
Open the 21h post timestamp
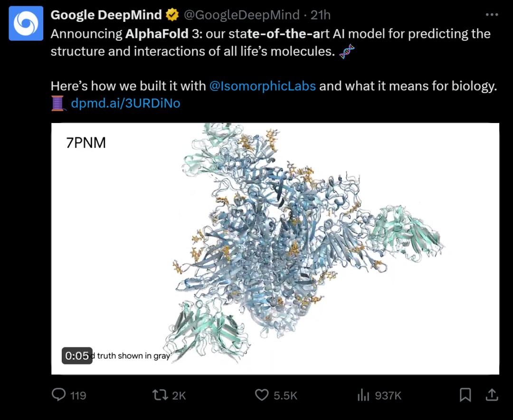point(320,15)
